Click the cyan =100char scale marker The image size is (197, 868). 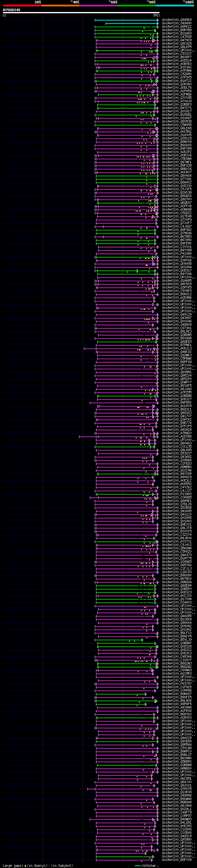[137, 866]
